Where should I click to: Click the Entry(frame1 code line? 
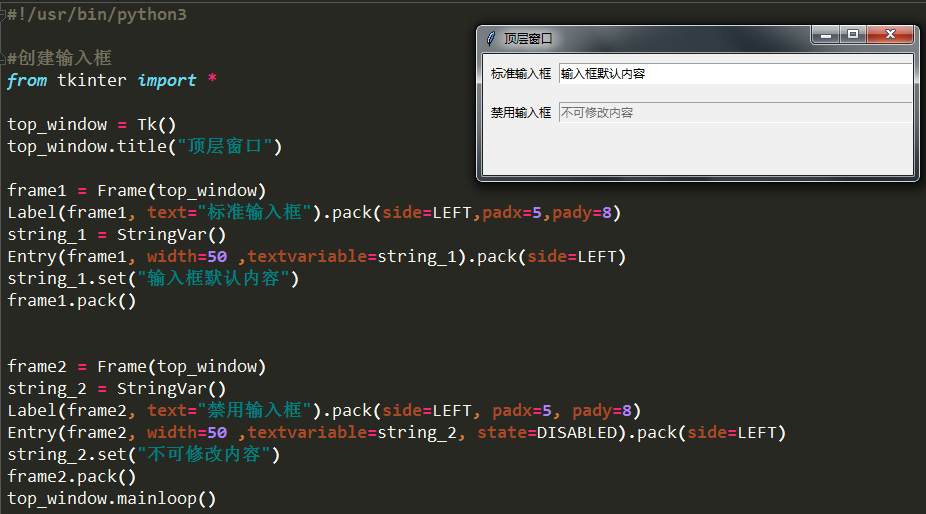pyautogui.click(x=317, y=256)
